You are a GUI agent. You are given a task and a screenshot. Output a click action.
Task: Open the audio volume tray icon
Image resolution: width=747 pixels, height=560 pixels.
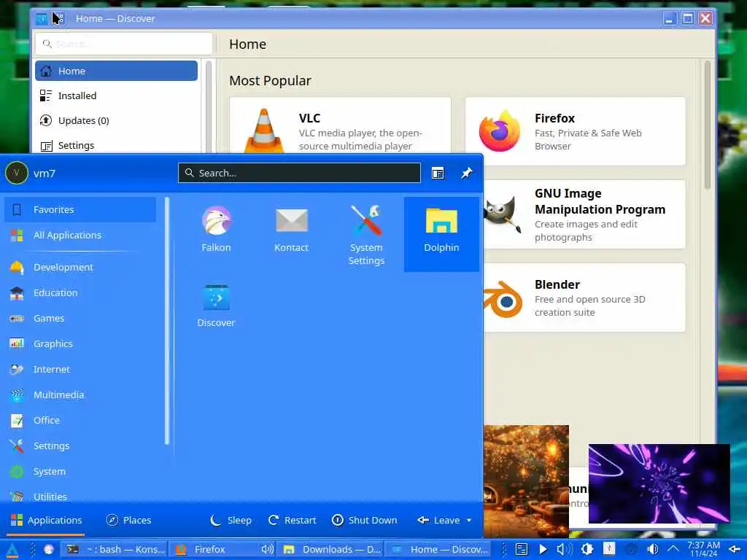(653, 549)
